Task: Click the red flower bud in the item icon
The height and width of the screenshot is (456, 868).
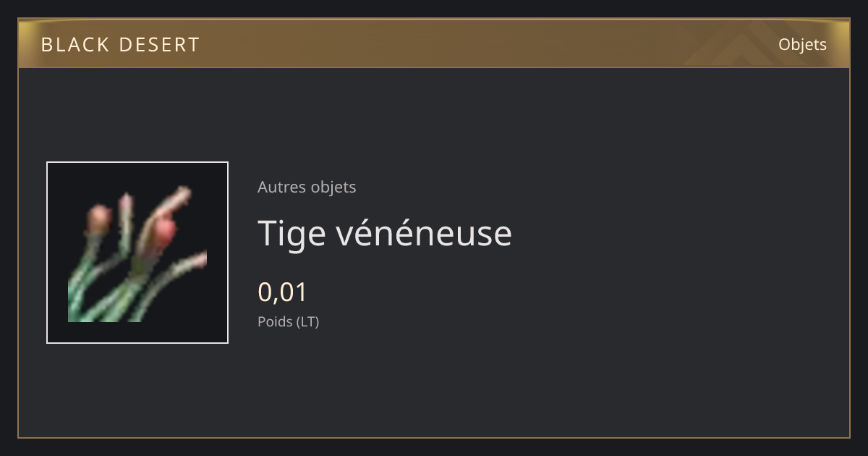Action: (166, 232)
